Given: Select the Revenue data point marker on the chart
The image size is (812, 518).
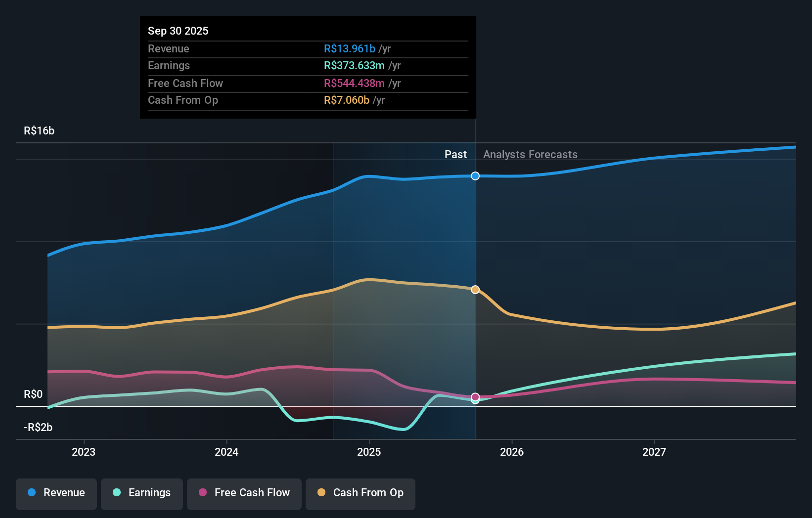Looking at the screenshot, I should click(x=475, y=175).
